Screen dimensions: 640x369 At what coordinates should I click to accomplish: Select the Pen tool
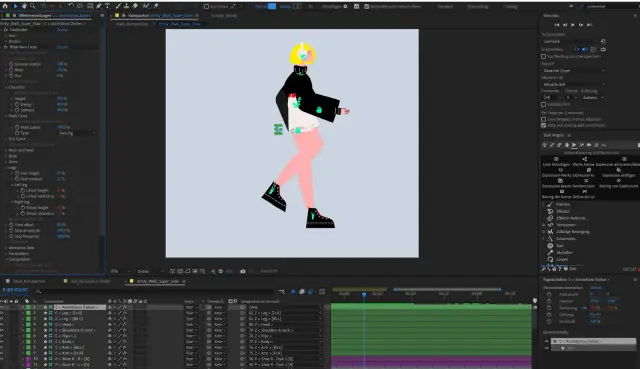pos(99,6)
